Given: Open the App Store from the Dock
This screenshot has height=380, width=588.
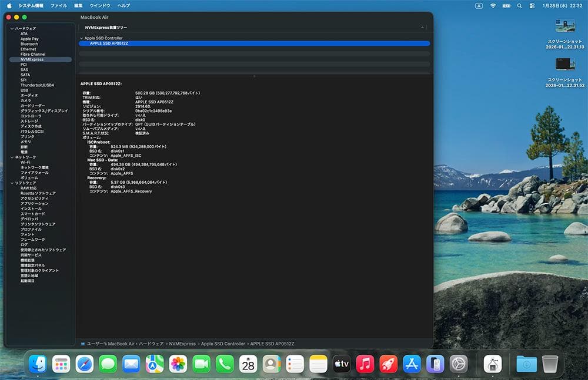Looking at the screenshot, I should pyautogui.click(x=412, y=364).
